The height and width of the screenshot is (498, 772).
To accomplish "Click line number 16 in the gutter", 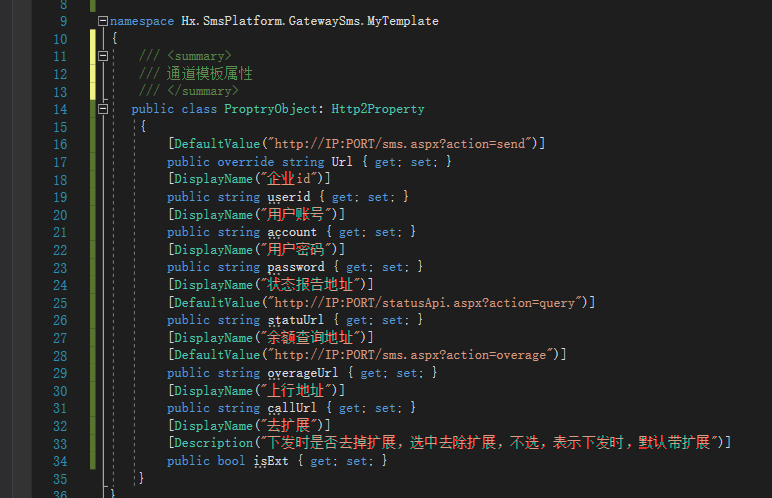I will (x=58, y=144).
